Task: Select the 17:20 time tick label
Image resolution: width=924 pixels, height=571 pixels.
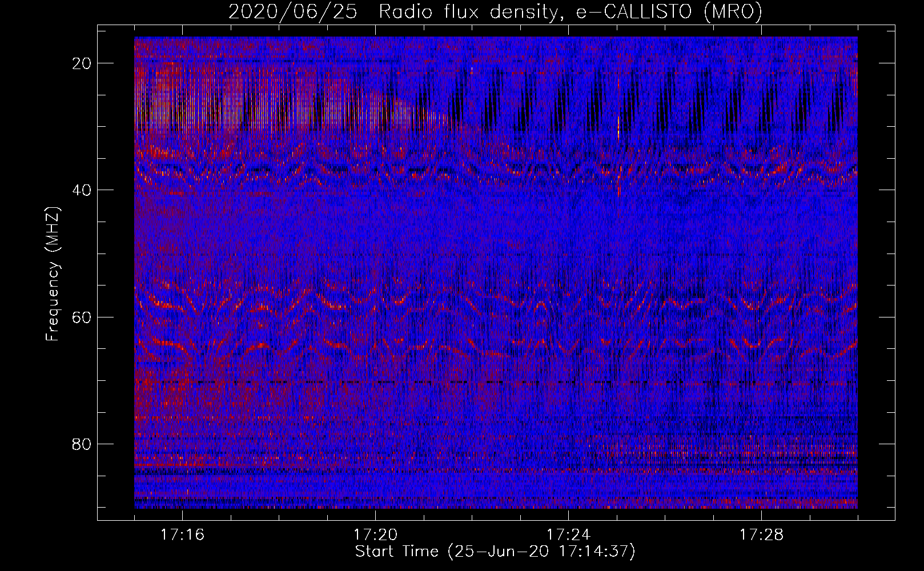Action: click(375, 535)
